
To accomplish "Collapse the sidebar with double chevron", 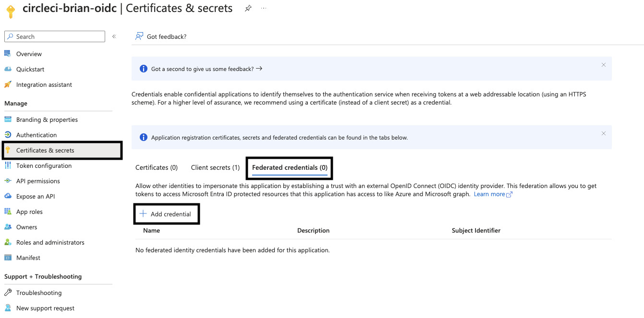I will click(114, 36).
